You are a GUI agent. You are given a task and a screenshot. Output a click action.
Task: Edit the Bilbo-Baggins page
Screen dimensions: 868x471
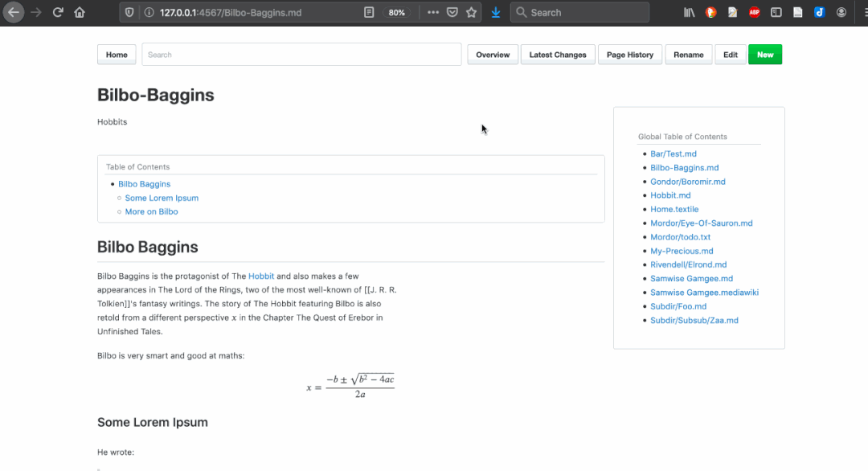tap(730, 55)
